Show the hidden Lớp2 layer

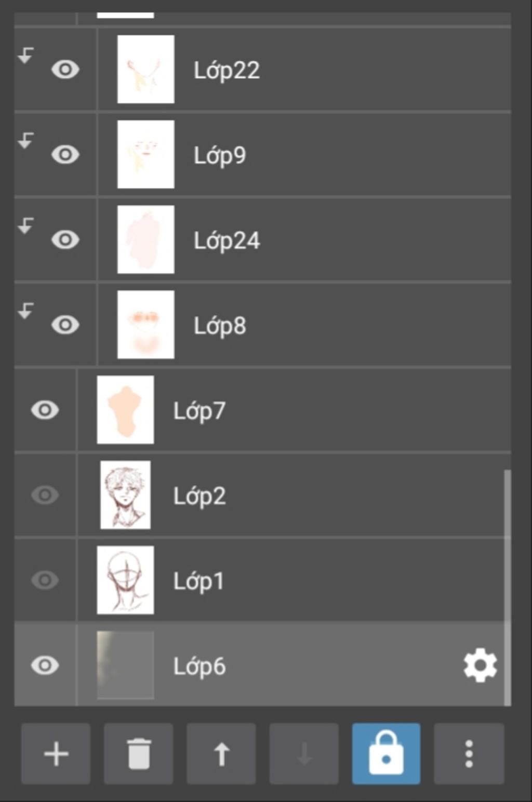coord(45,495)
